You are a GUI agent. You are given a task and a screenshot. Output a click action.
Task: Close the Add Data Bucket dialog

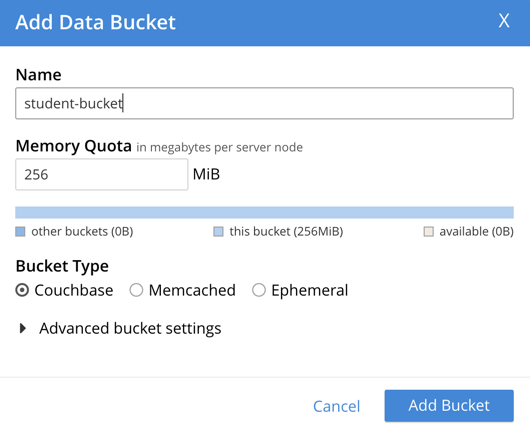(504, 21)
